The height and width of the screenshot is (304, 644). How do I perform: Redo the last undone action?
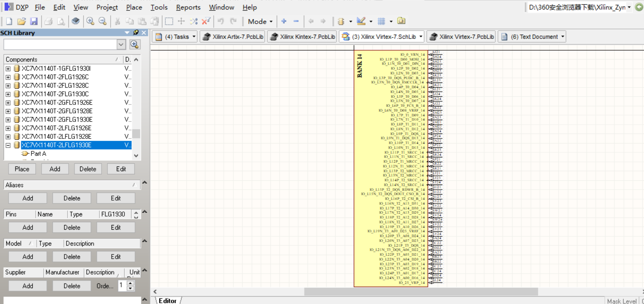tap(233, 21)
